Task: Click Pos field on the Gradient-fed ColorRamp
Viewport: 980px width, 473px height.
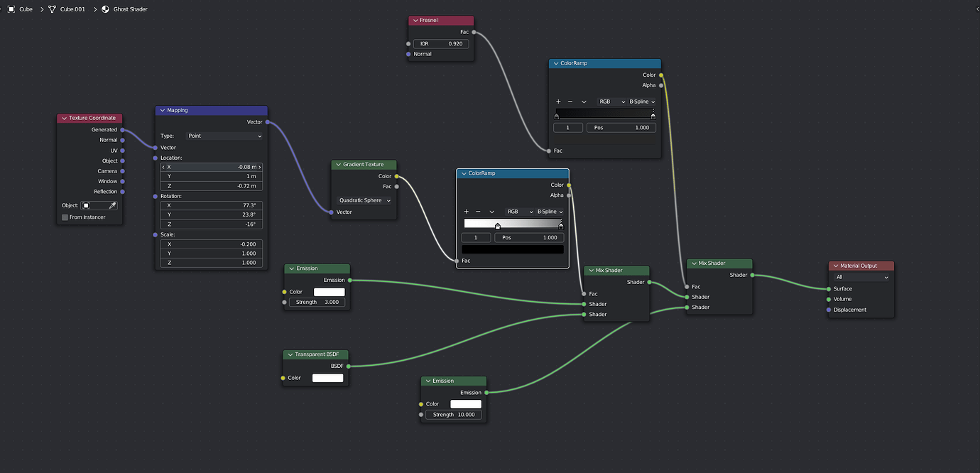Action: click(x=529, y=237)
